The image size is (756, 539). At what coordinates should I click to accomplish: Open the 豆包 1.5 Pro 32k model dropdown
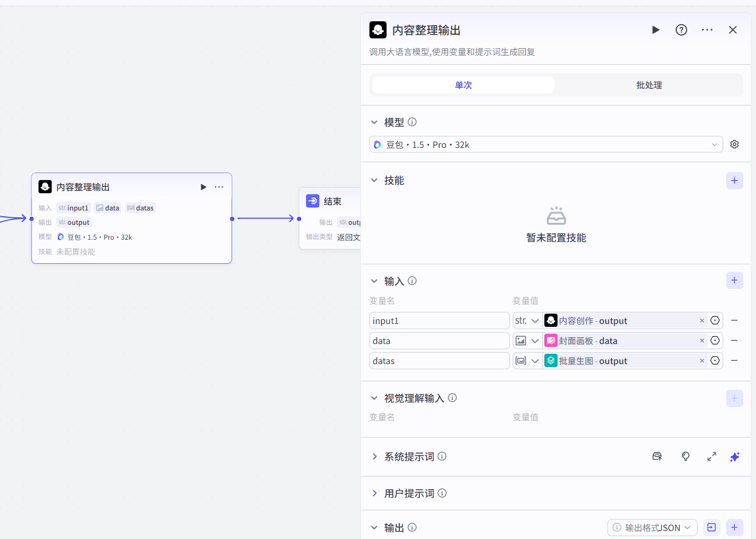[546, 144]
